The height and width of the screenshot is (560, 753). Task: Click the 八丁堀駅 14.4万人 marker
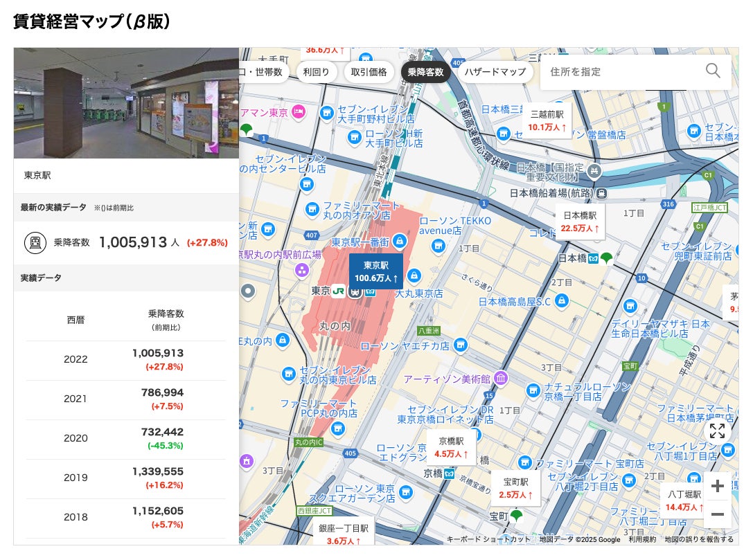(684, 500)
